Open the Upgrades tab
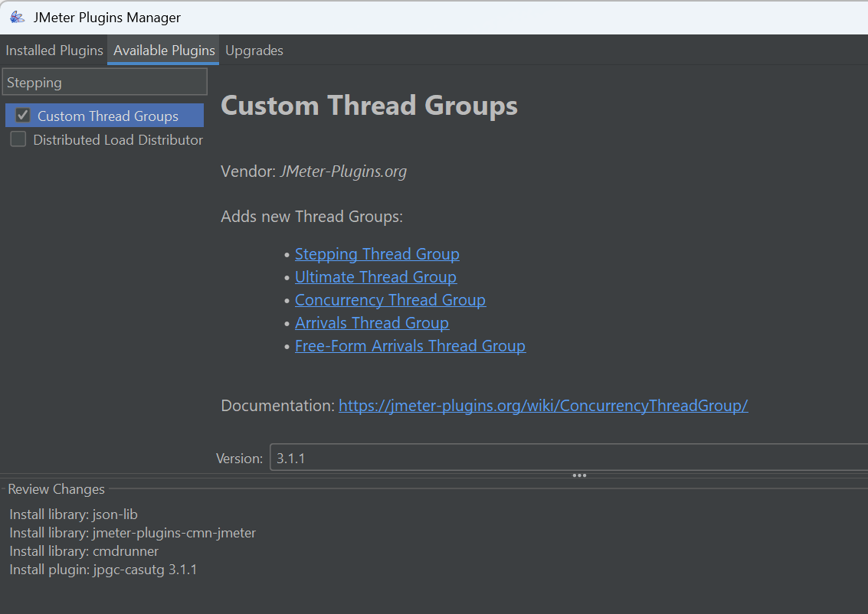The height and width of the screenshot is (614, 868). [x=254, y=51]
